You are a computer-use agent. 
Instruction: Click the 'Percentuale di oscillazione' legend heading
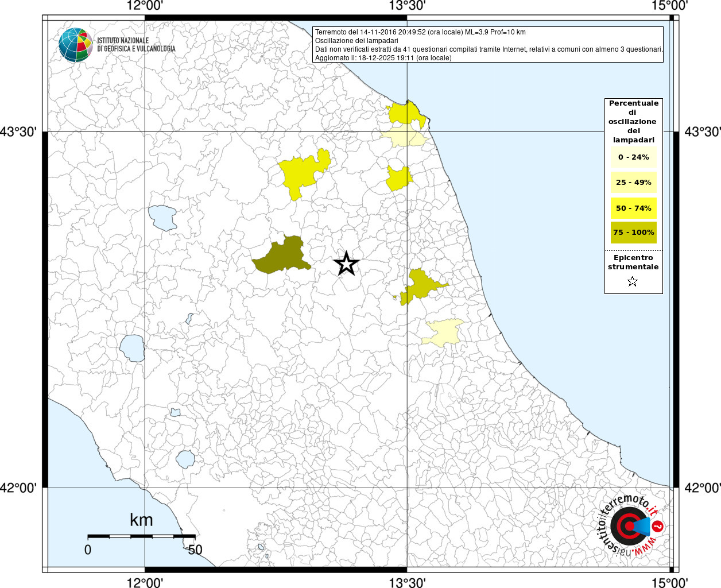tap(633, 122)
